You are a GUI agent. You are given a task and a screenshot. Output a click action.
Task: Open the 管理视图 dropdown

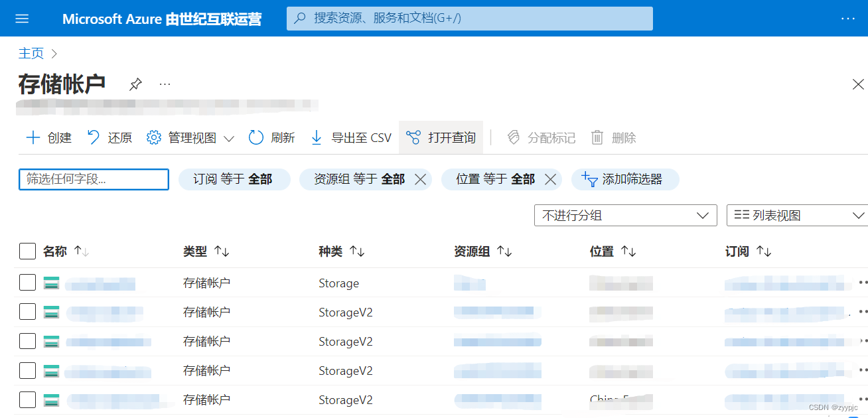pyautogui.click(x=190, y=137)
